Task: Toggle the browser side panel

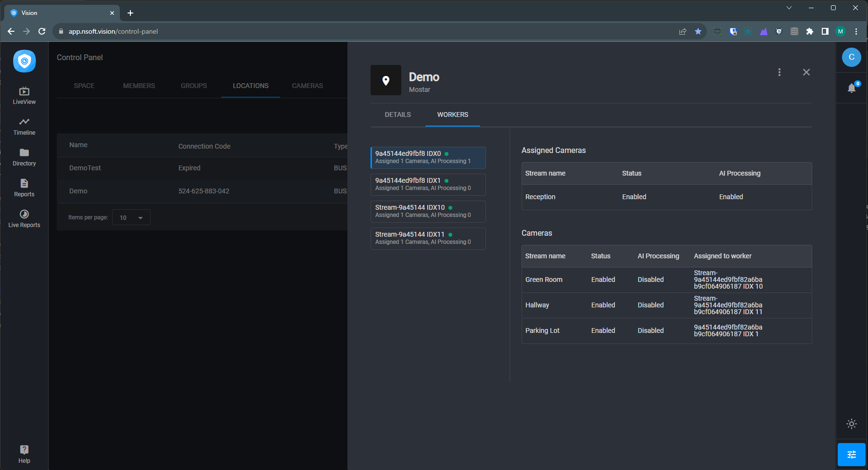Action: 825,31
